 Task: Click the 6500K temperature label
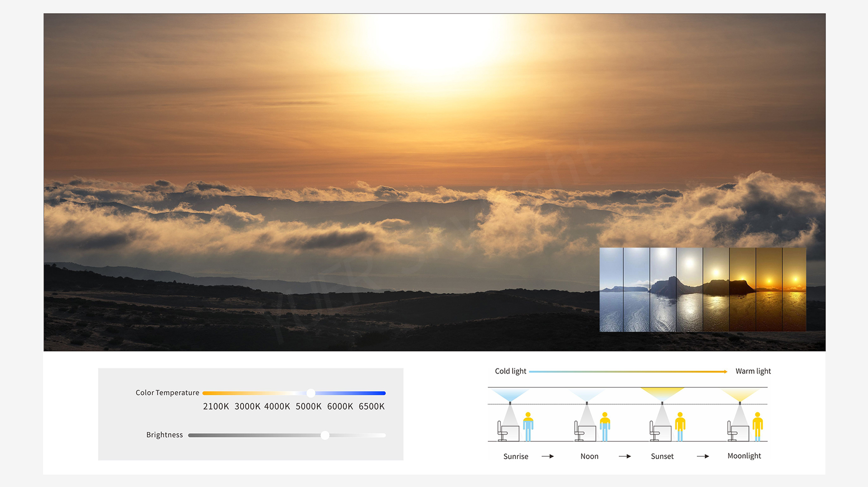point(372,406)
